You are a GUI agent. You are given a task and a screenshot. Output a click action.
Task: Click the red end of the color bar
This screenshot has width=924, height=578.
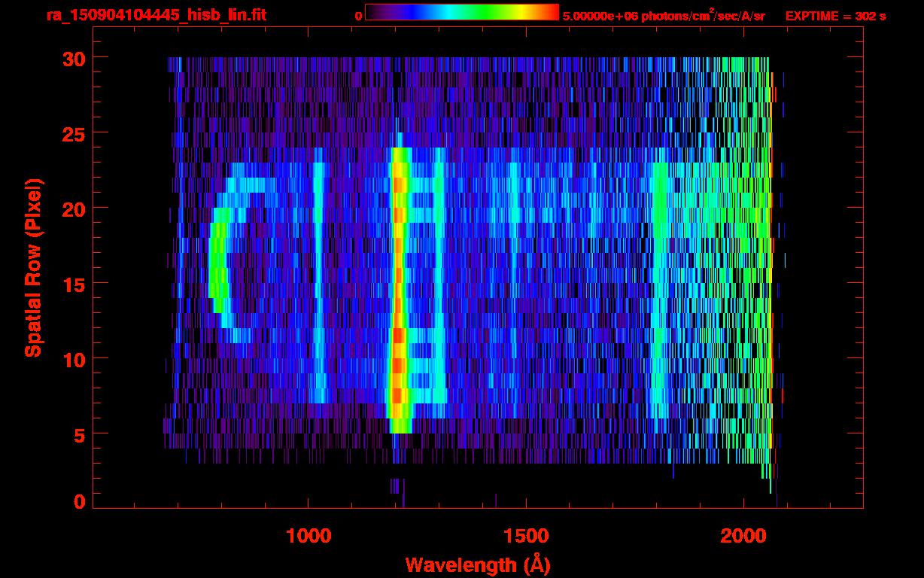pos(549,13)
